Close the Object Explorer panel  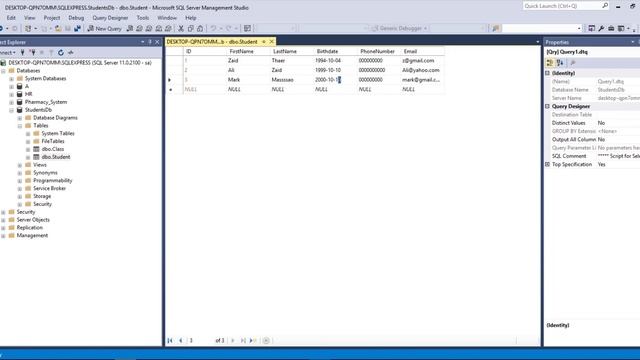[x=157, y=42]
